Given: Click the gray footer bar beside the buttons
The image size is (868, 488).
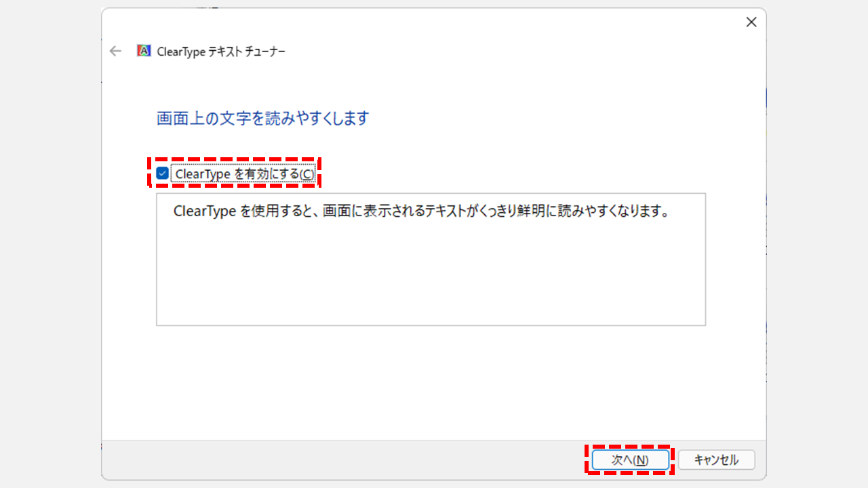Looking at the screenshot, I should tap(339, 460).
